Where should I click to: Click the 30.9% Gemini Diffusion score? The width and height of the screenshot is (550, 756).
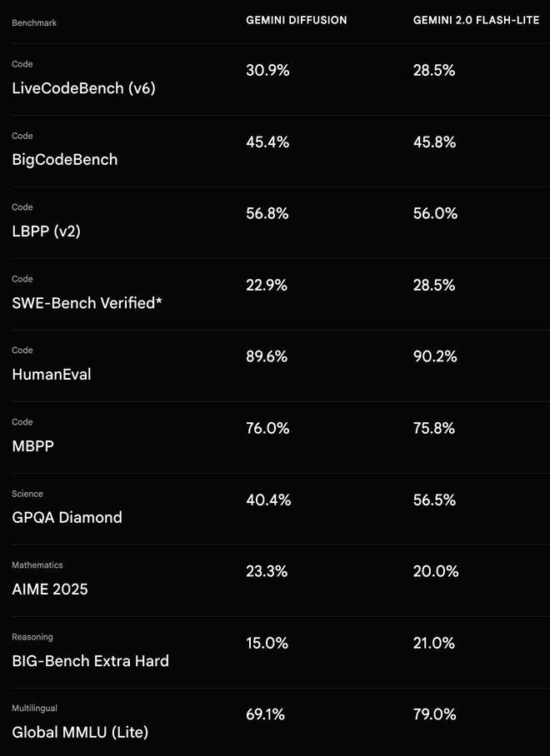click(267, 71)
